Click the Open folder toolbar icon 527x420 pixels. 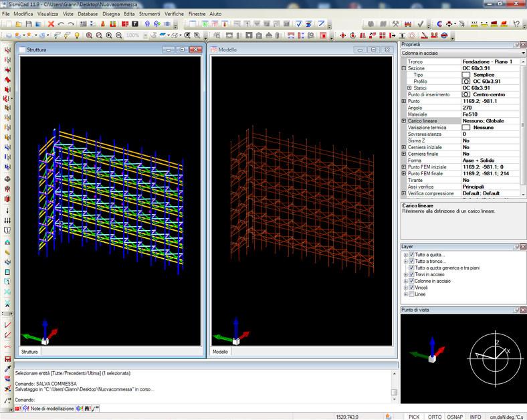(x=18, y=24)
